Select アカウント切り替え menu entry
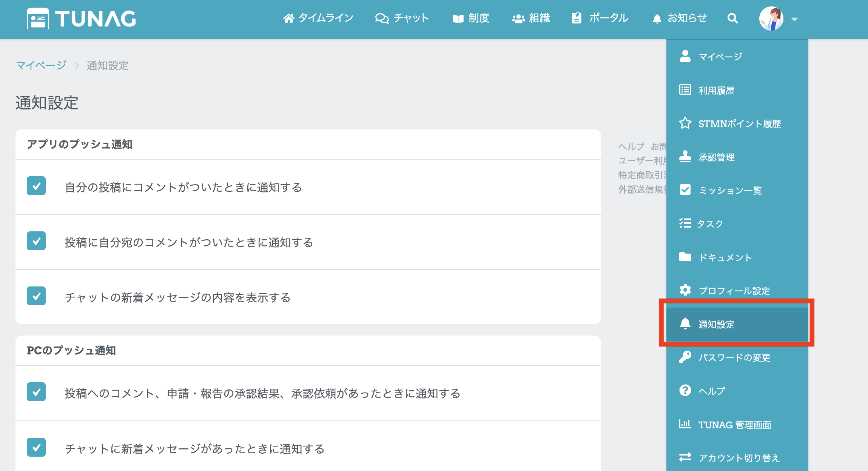The width and height of the screenshot is (868, 471). coord(737,458)
